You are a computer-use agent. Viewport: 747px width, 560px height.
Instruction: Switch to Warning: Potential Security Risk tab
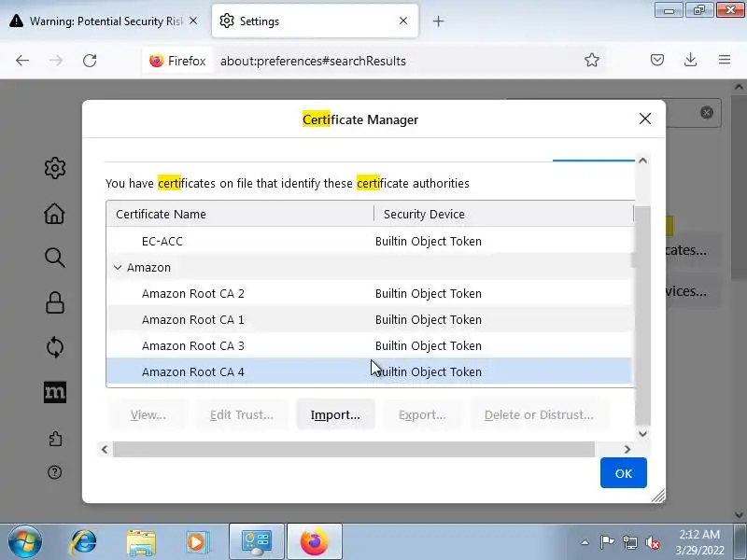click(x=106, y=21)
